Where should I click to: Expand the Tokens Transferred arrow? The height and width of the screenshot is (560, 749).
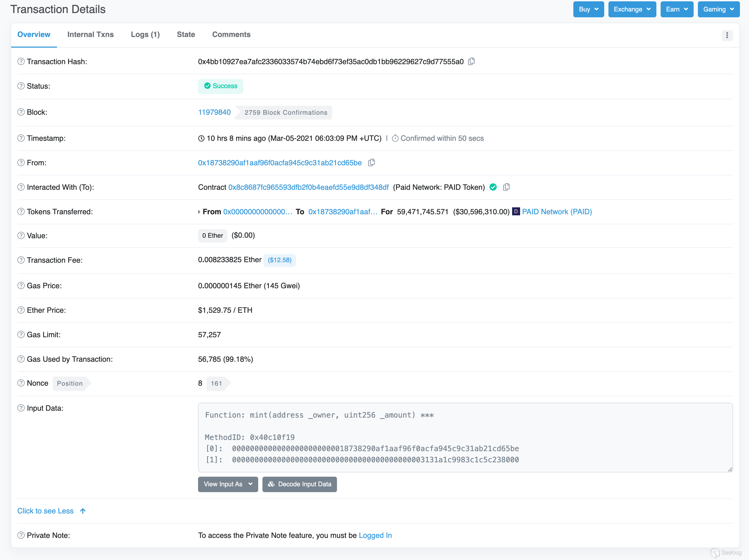199,212
